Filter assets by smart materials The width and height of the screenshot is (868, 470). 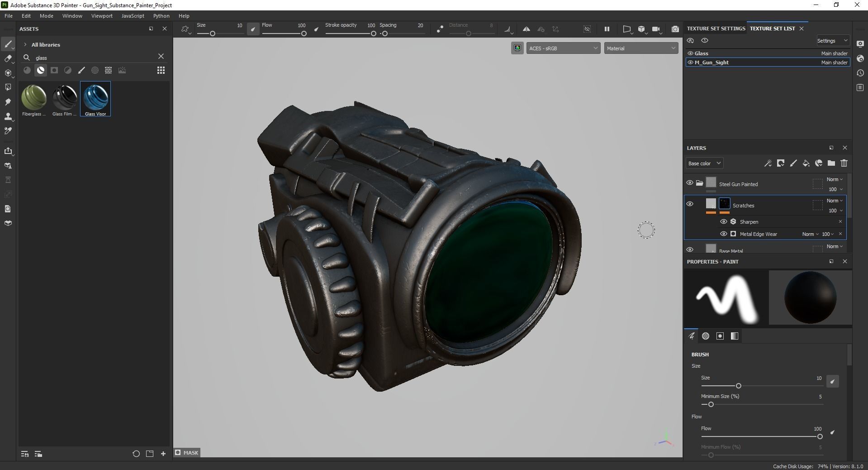tap(41, 70)
